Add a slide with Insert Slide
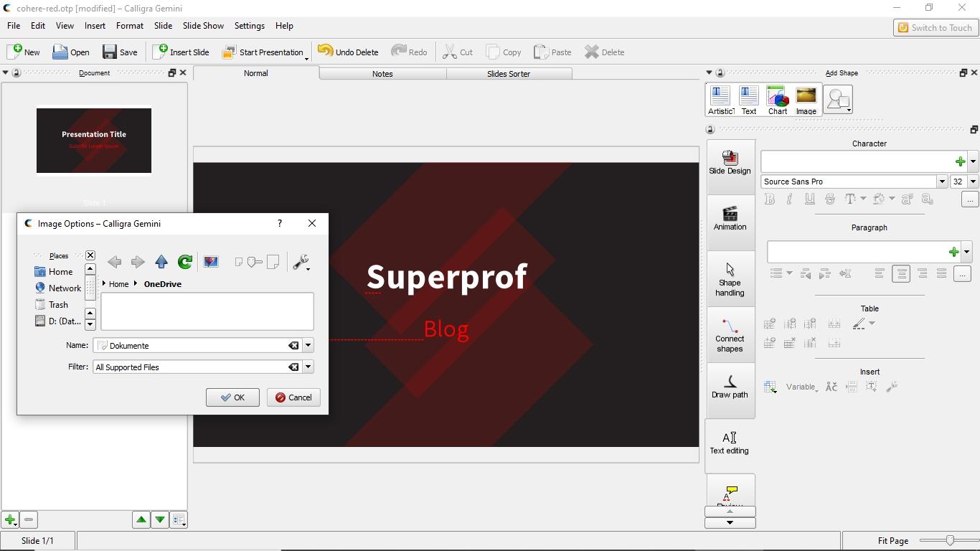980x551 pixels. [x=181, y=52]
